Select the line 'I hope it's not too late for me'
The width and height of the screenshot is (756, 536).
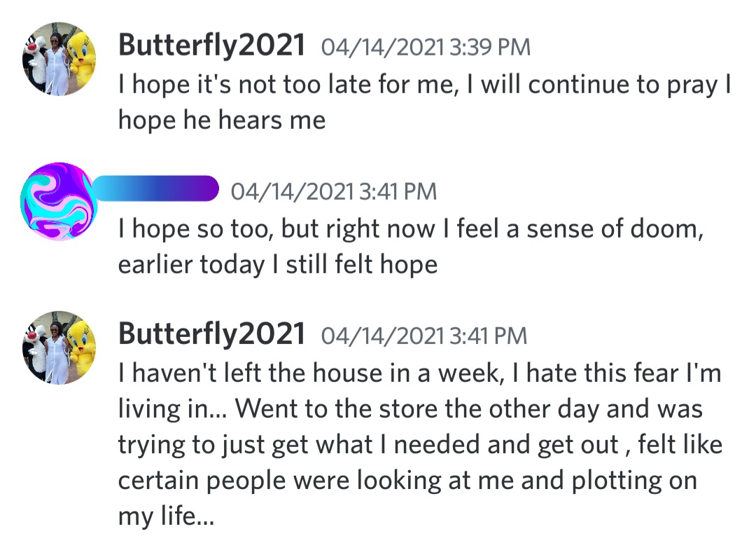pyautogui.click(x=425, y=85)
